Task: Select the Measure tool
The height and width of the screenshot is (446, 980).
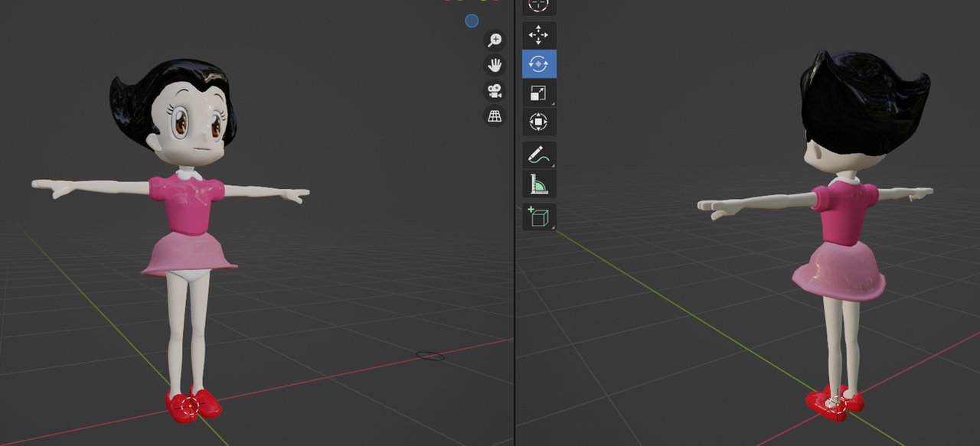Action: pyautogui.click(x=539, y=184)
